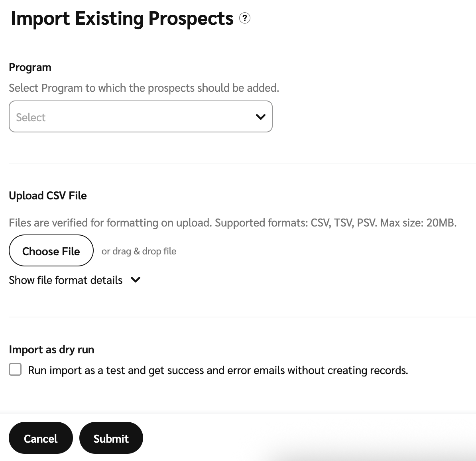Click the Import as dry run heading
Image resolution: width=476 pixels, height=461 pixels.
tap(51, 350)
